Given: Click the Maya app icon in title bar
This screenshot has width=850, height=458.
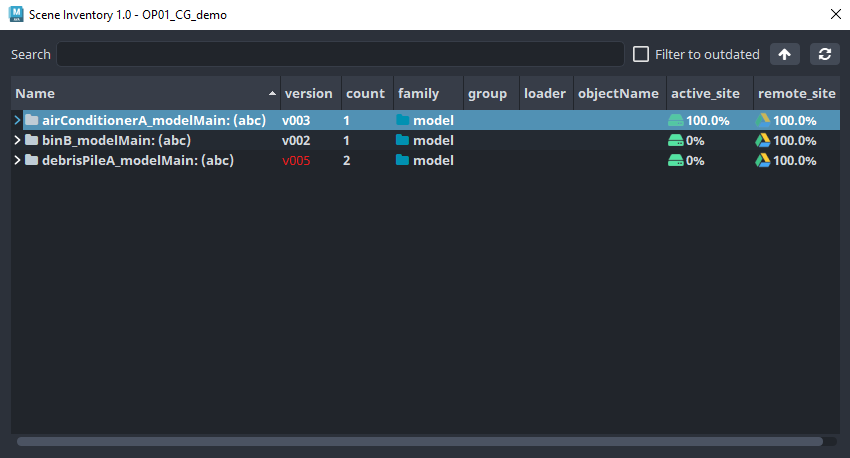Looking at the screenshot, I should tap(16, 14).
